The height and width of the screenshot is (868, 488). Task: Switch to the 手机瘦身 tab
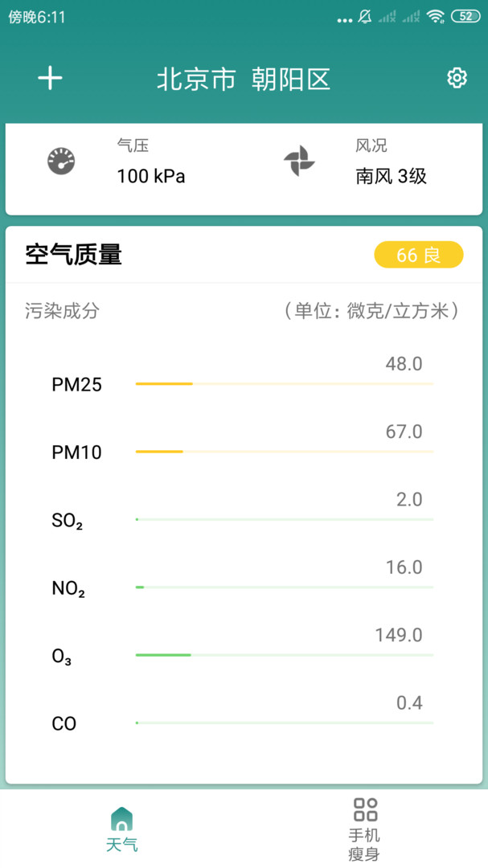[364, 830]
